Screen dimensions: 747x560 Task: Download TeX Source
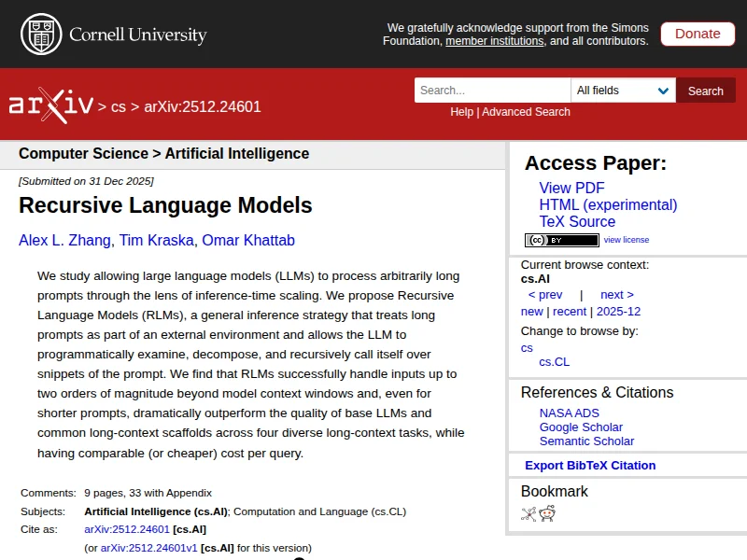click(577, 221)
